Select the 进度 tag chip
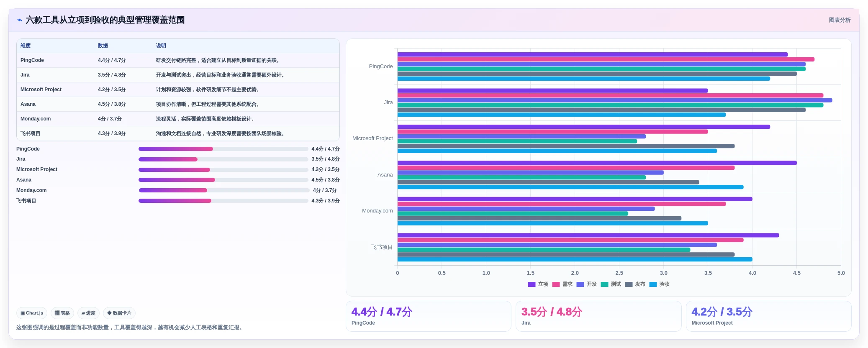 88,313
